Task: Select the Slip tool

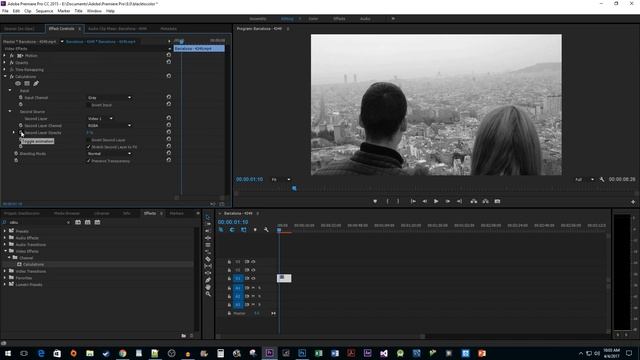Action: pos(208,266)
